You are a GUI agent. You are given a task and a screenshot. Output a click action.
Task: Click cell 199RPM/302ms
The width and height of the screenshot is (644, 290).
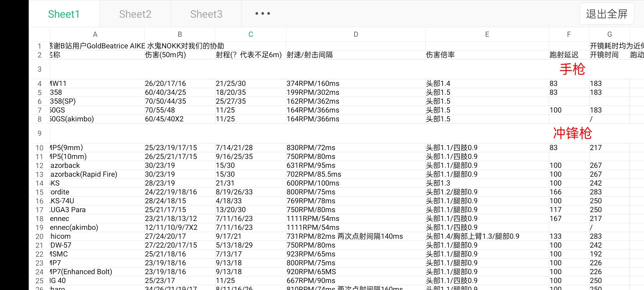pos(356,92)
